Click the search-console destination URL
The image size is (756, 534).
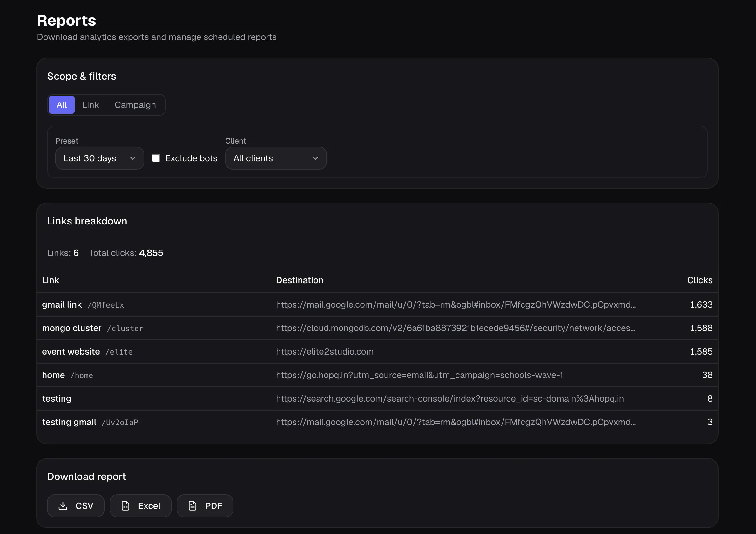[450, 399]
